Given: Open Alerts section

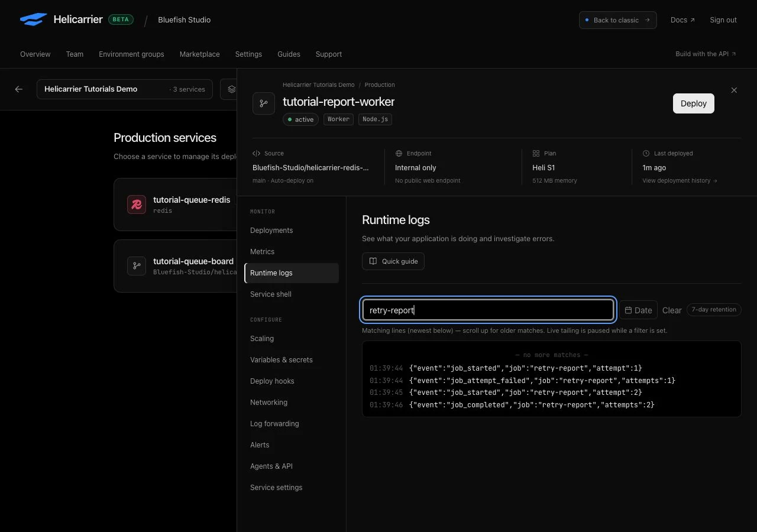Looking at the screenshot, I should pos(292,445).
